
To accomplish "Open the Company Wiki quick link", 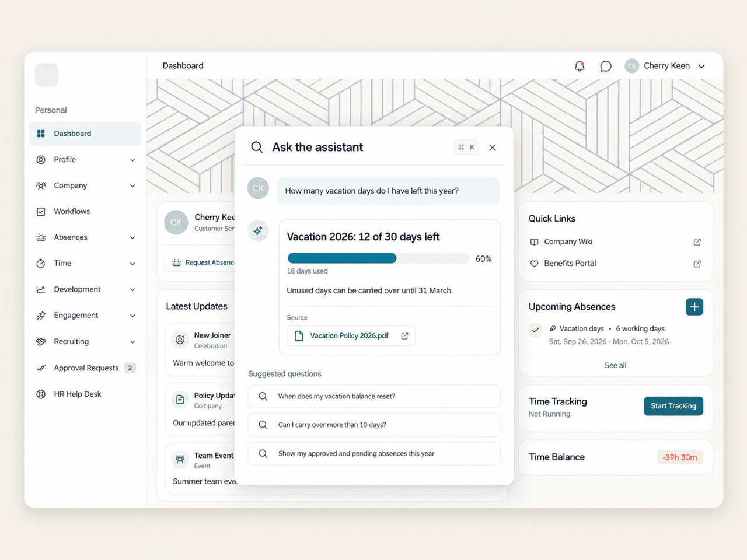I will click(568, 242).
